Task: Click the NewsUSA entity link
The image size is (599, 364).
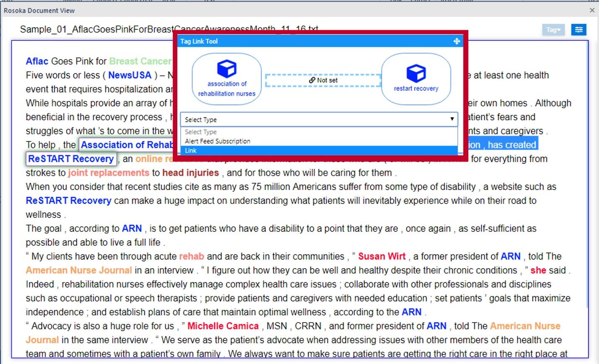Action: tap(130, 75)
